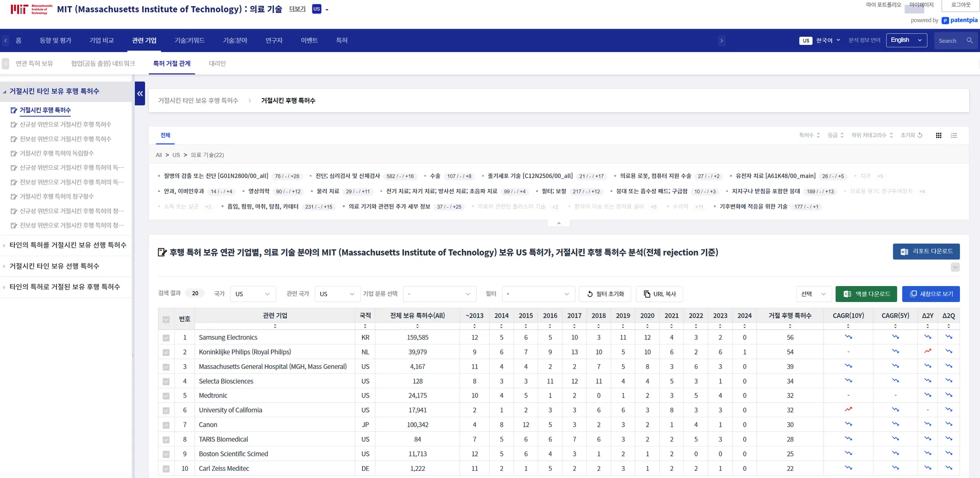Open the 한국어 language dropdown

tap(828, 41)
